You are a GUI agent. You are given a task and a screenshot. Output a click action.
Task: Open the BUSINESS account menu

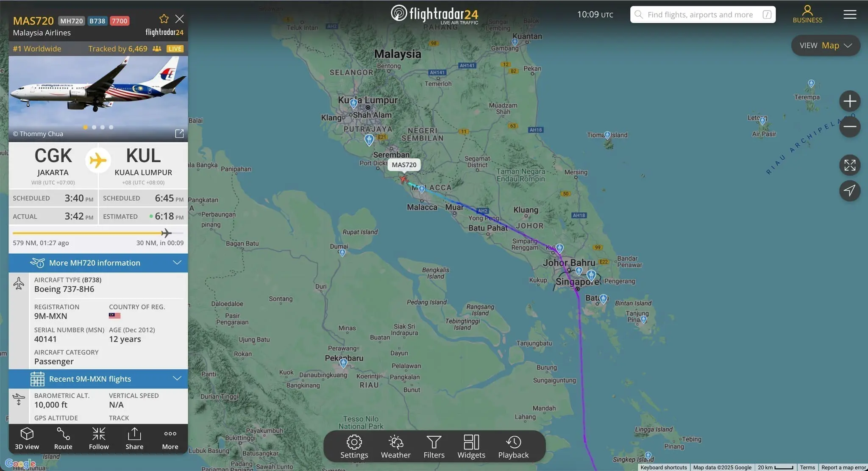(807, 14)
